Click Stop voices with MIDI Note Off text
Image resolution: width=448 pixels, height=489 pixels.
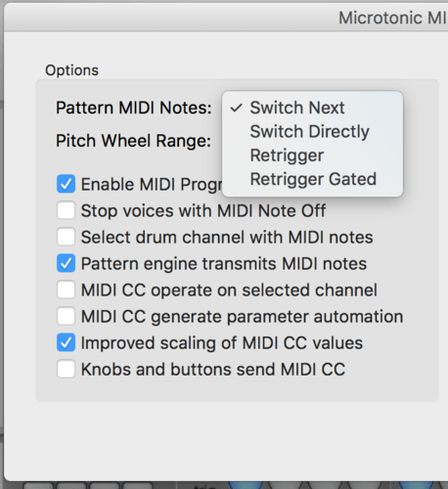pyautogui.click(x=203, y=210)
